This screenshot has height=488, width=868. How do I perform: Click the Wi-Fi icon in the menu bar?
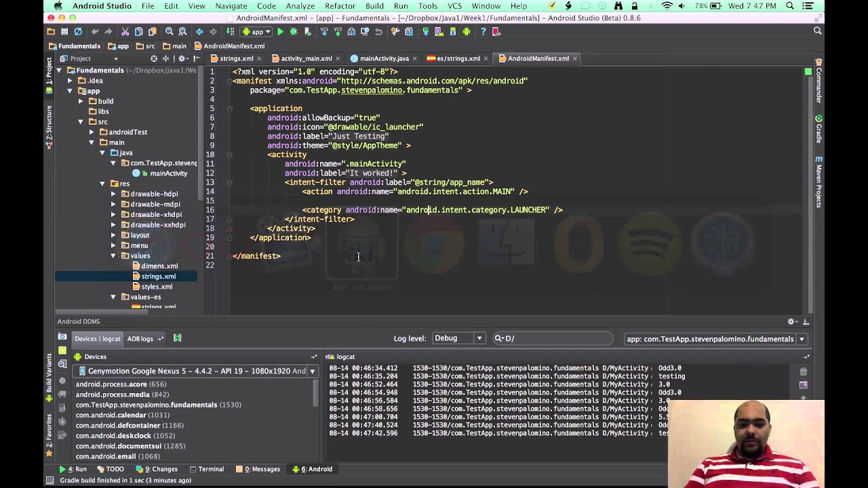pos(667,6)
